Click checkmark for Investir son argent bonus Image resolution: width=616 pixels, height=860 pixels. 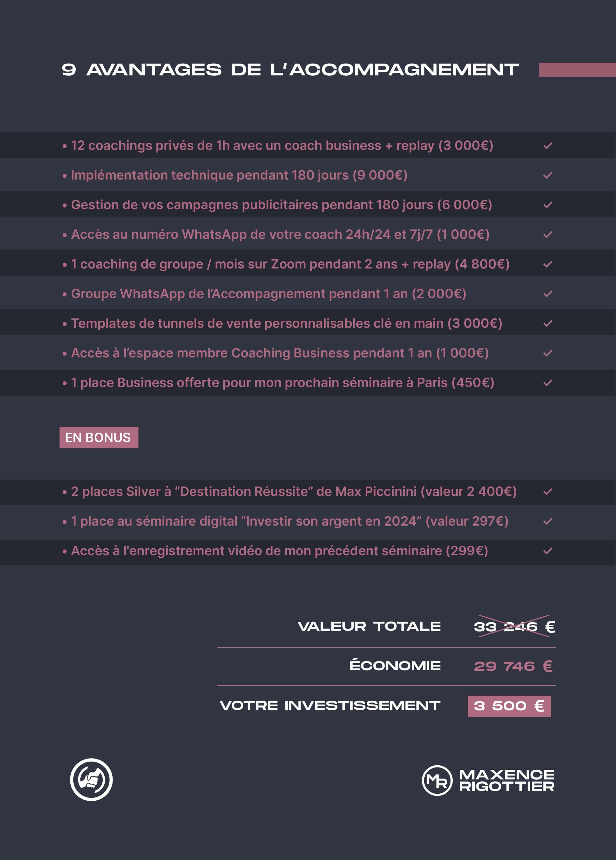click(548, 521)
